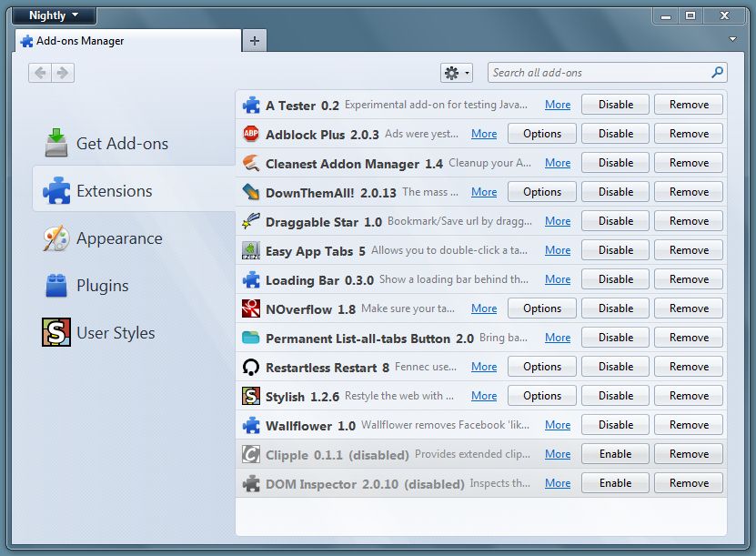The height and width of the screenshot is (556, 756).
Task: Enable the Clipple extension
Action: coord(615,453)
